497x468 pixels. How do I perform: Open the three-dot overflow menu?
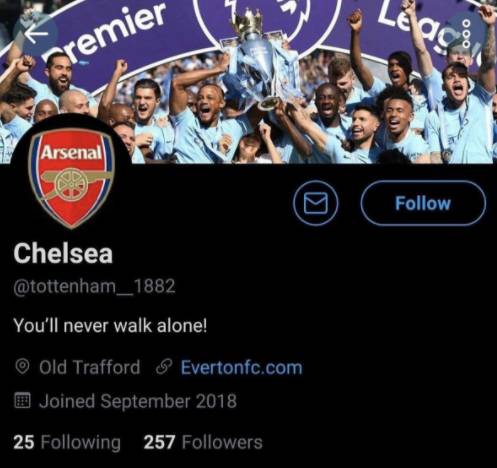pos(467,33)
